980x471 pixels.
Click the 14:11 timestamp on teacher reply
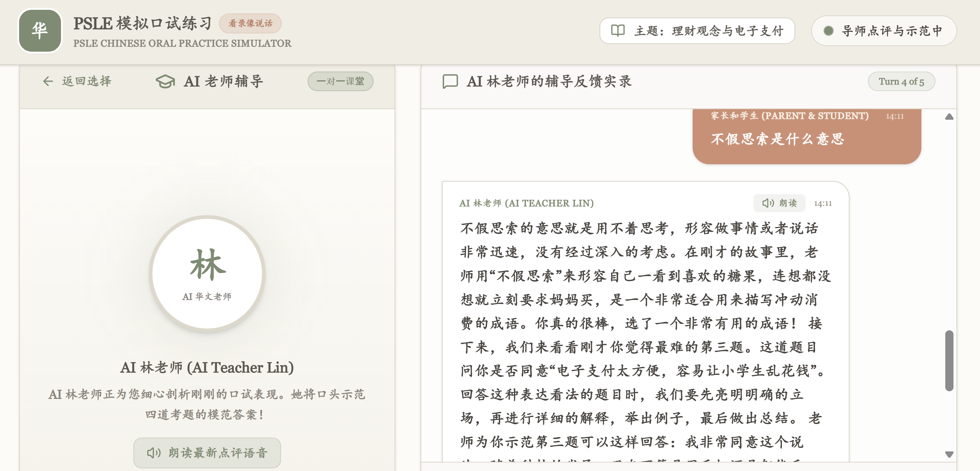[x=822, y=203]
